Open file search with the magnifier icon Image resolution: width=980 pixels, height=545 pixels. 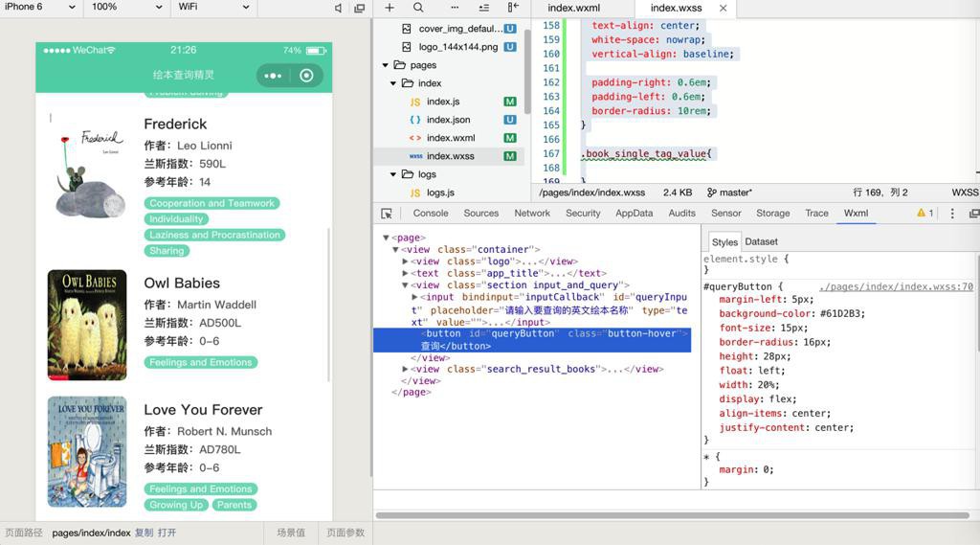(418, 8)
